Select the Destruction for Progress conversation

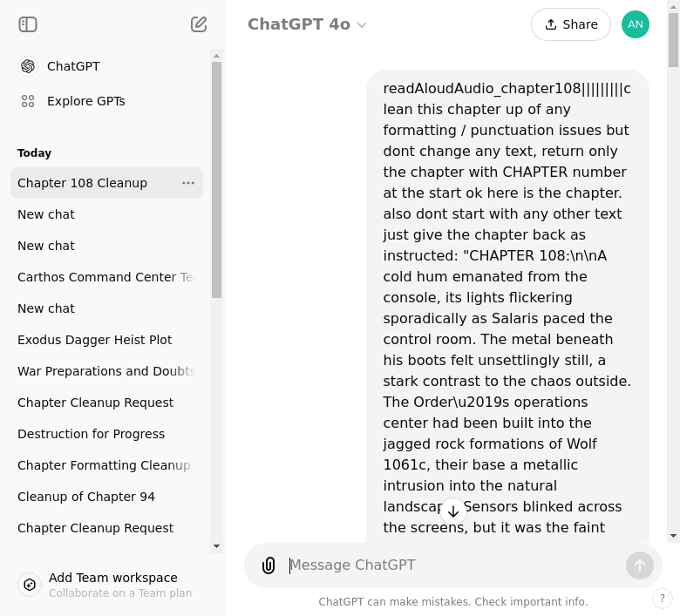pos(91,434)
